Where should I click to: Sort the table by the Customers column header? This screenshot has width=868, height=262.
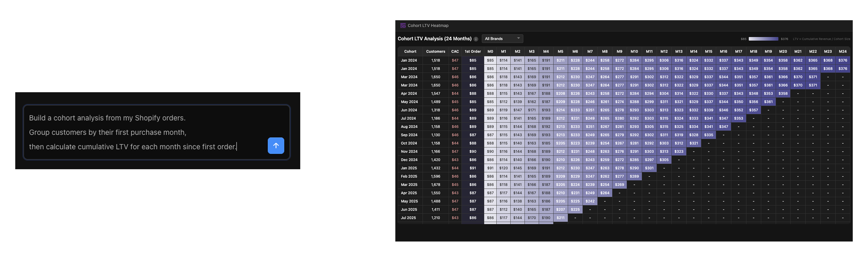pyautogui.click(x=435, y=51)
